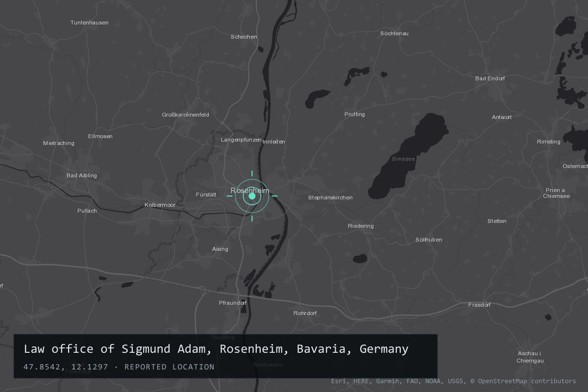
Task: Click the Innleiten label
Action: [x=274, y=142]
